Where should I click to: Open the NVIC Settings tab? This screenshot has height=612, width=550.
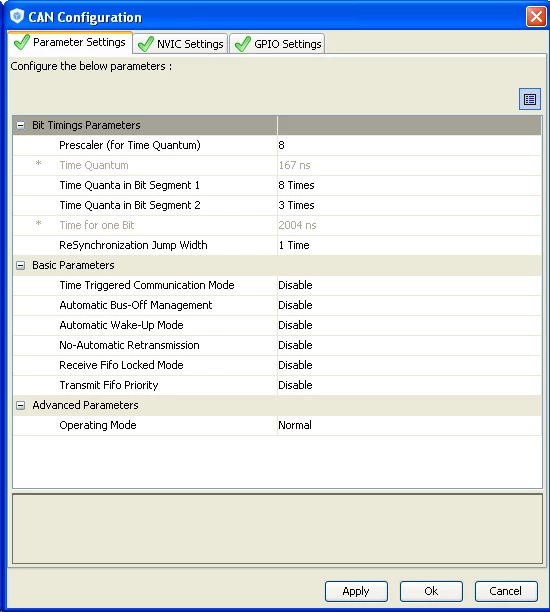[180, 44]
